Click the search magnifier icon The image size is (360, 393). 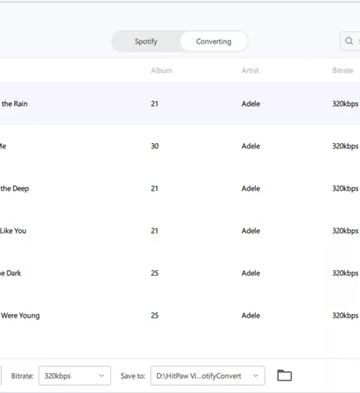click(349, 41)
